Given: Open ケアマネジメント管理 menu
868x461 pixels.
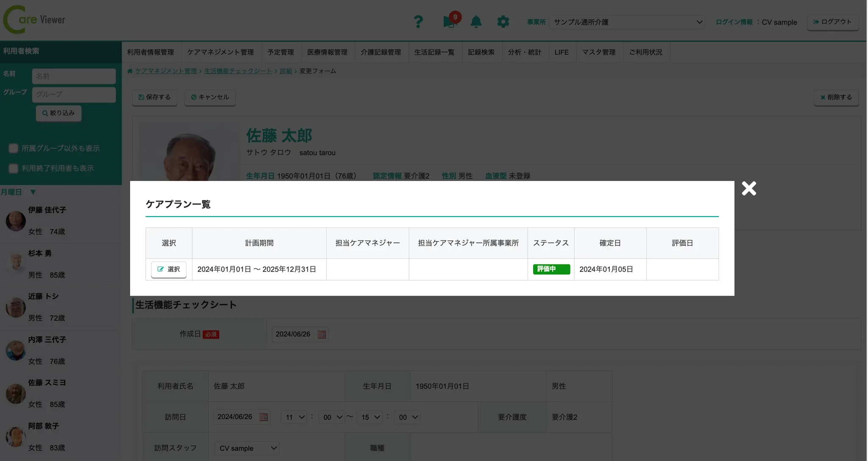Looking at the screenshot, I should tap(220, 52).
